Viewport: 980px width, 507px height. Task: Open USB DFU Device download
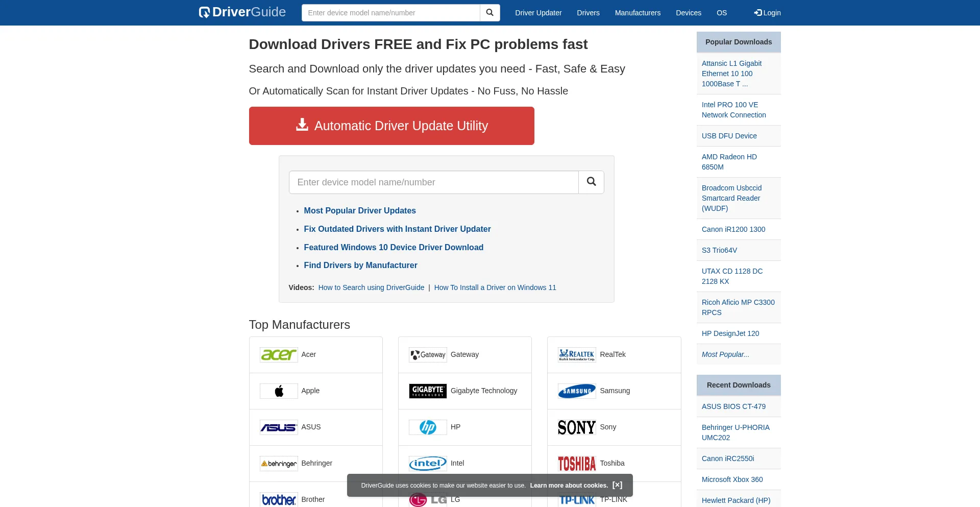[x=729, y=136]
